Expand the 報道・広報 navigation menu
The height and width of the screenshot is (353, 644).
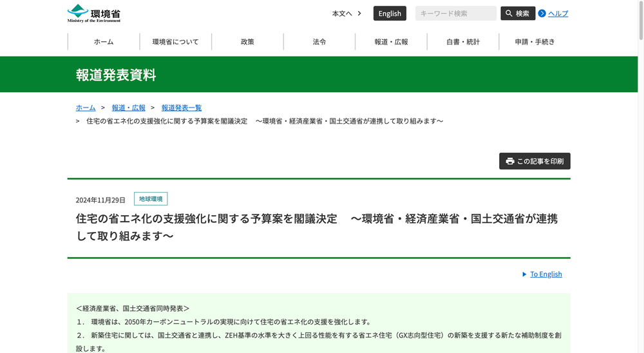pos(391,42)
